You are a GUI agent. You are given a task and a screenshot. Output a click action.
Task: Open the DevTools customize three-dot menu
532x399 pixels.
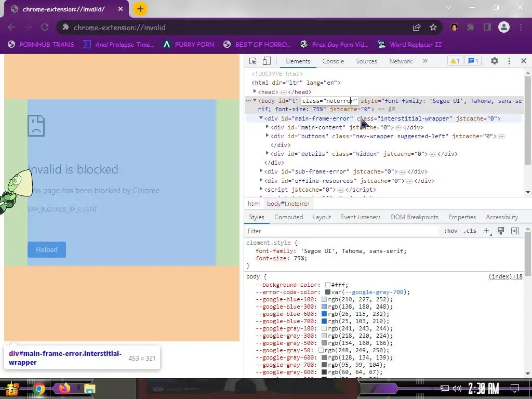click(x=509, y=61)
